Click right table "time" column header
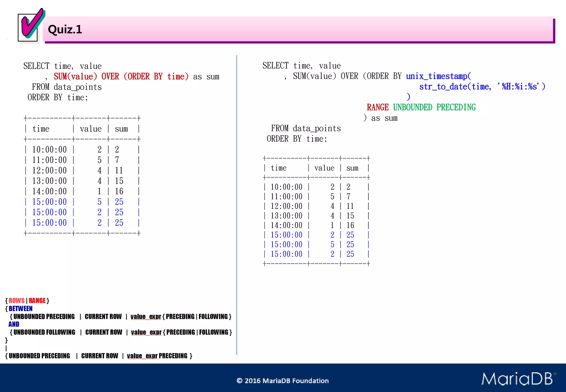The width and height of the screenshot is (566, 392). tap(279, 168)
